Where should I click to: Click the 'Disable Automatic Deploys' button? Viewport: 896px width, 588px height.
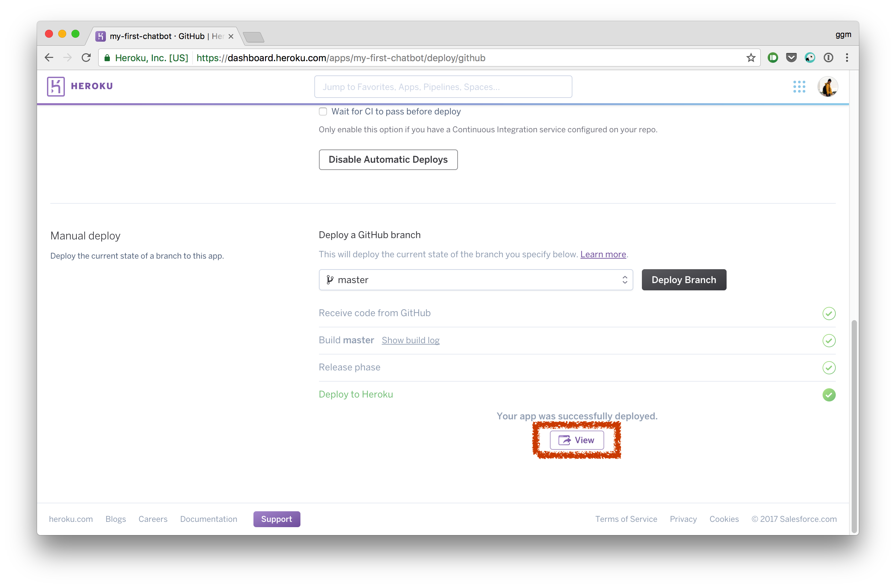click(388, 159)
